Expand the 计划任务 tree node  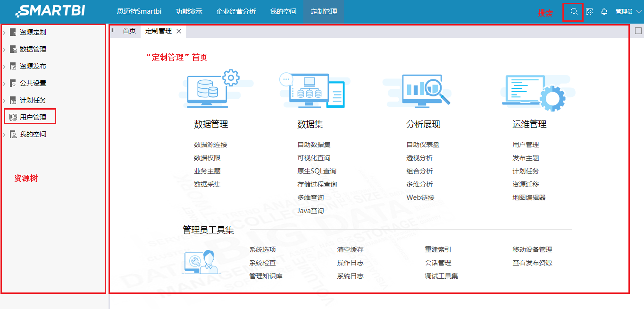[4, 101]
